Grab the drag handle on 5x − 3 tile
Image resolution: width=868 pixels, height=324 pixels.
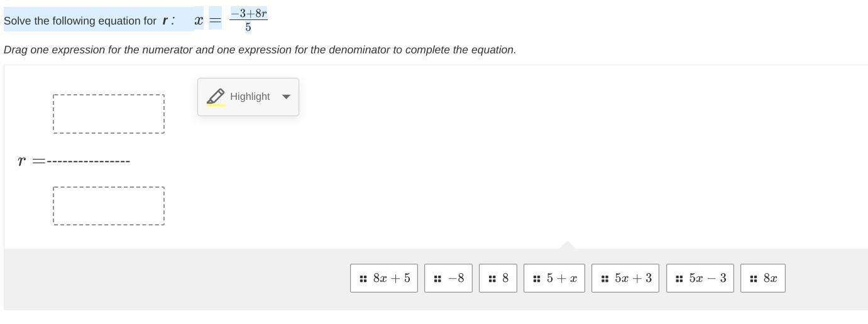[679, 279]
